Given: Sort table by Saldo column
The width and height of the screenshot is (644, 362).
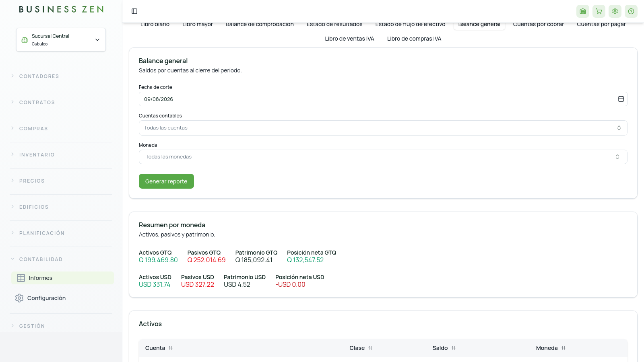Looking at the screenshot, I should pyautogui.click(x=444, y=348).
